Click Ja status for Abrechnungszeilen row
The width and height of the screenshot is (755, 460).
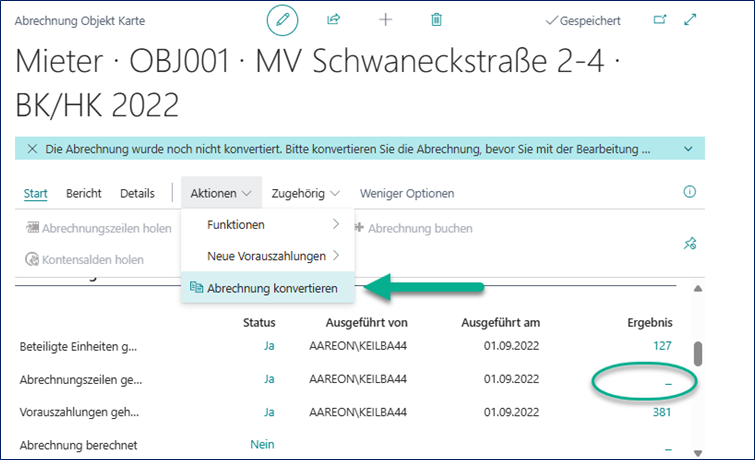coord(269,379)
